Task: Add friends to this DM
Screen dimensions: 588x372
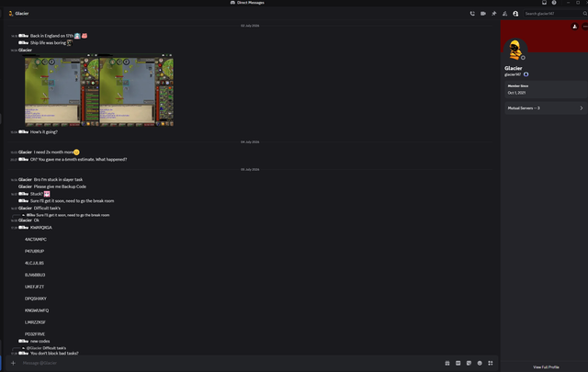Action: click(x=504, y=14)
